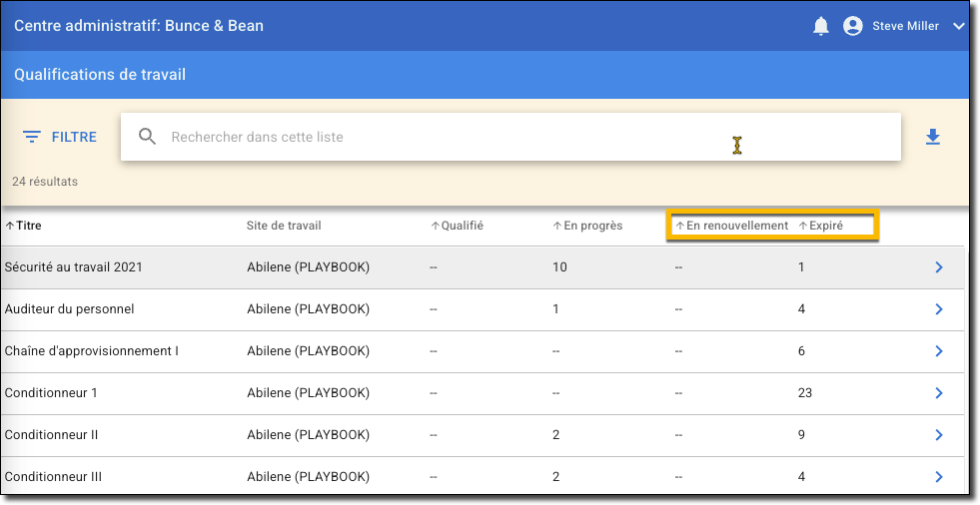
Task: Click the user account avatar icon
Action: pos(852,26)
